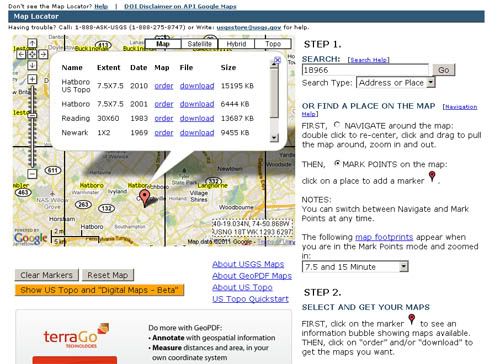Click the search input field
The image size is (500, 364).
click(x=365, y=70)
